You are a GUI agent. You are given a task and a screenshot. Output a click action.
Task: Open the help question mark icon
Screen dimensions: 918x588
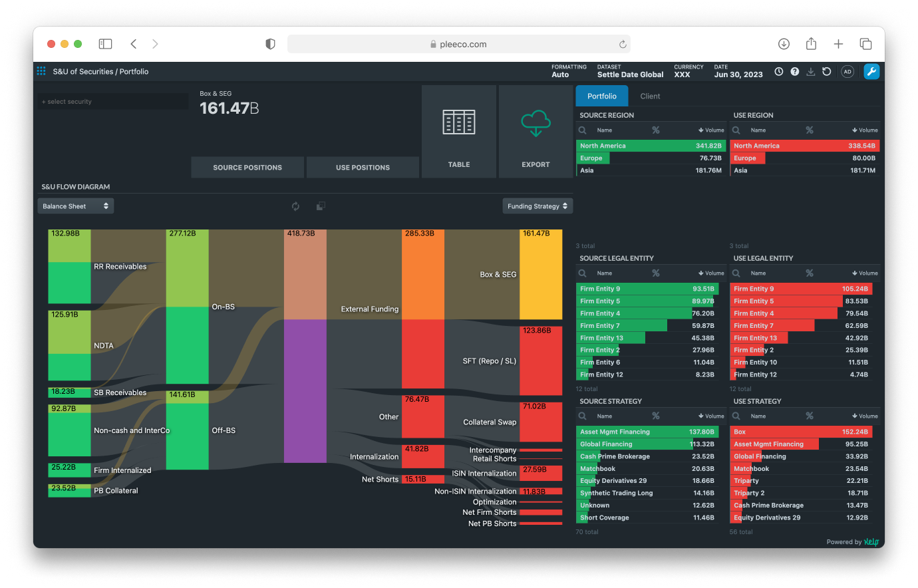pyautogui.click(x=795, y=72)
